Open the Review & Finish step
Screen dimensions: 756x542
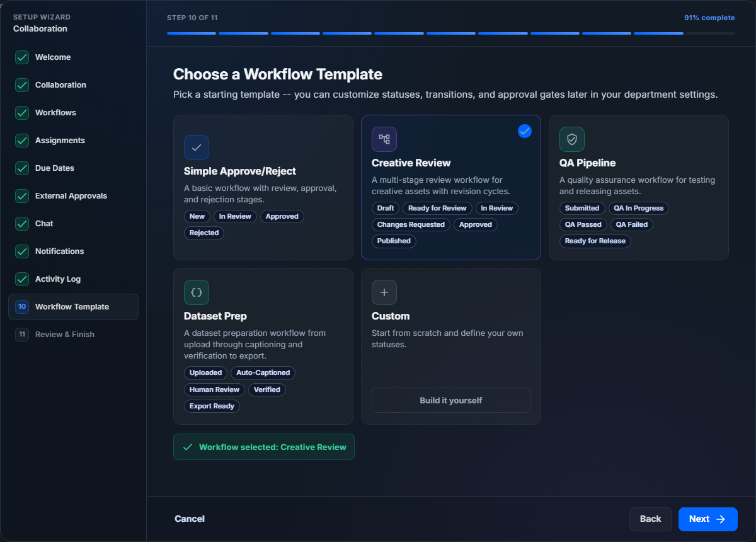click(73, 335)
